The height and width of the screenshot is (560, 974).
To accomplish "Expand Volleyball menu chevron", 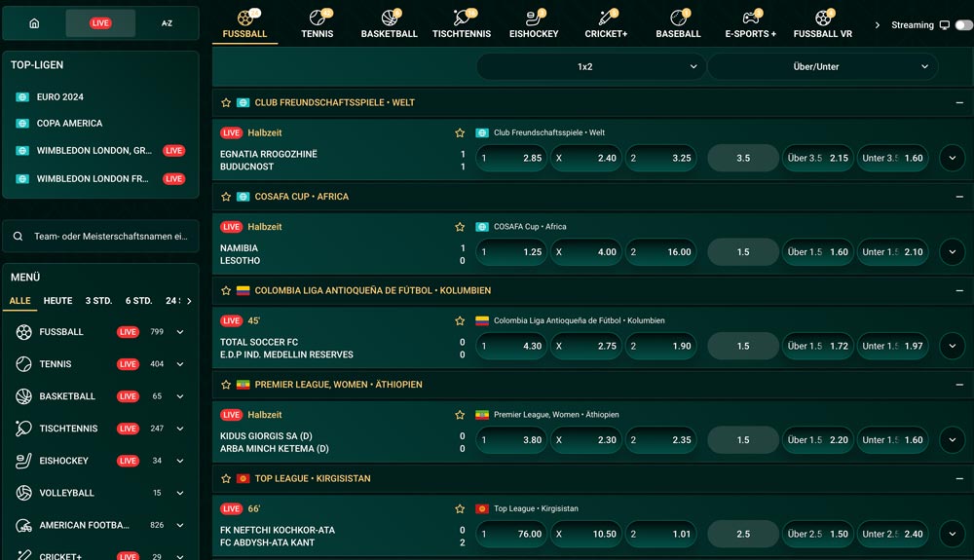I will (x=180, y=493).
